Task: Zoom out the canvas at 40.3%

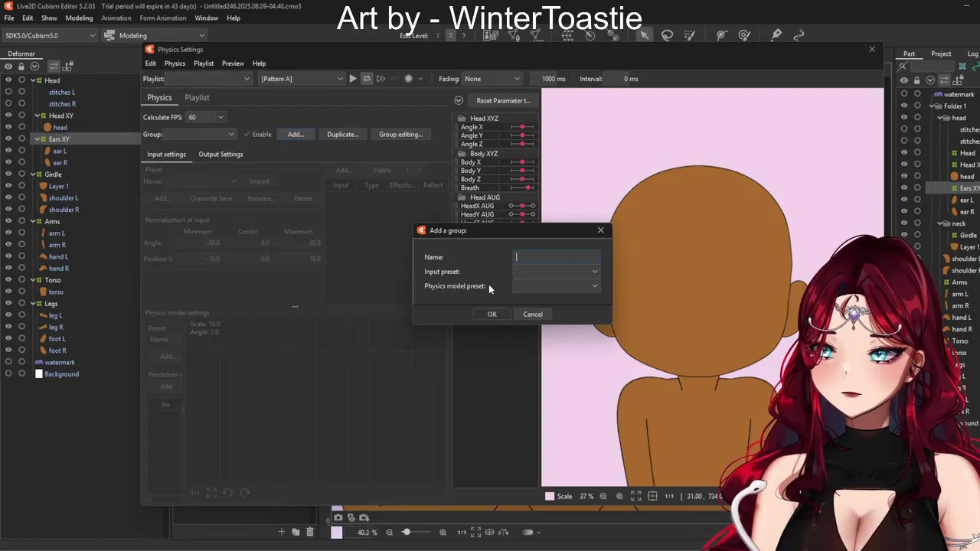Action: pos(389,533)
